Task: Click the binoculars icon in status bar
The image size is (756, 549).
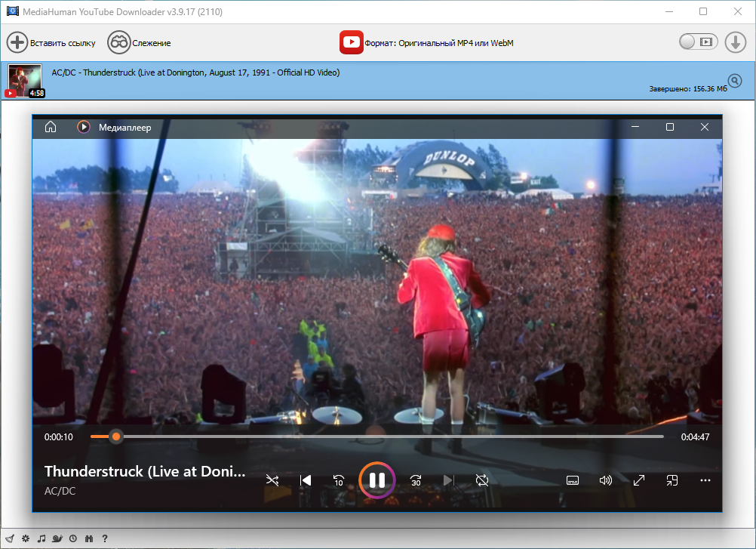Action: [89, 538]
